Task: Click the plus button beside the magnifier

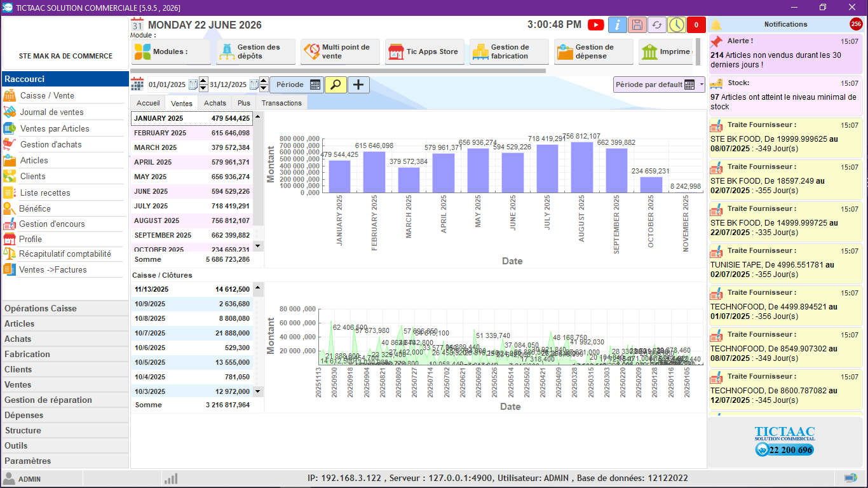Action: (x=358, y=85)
